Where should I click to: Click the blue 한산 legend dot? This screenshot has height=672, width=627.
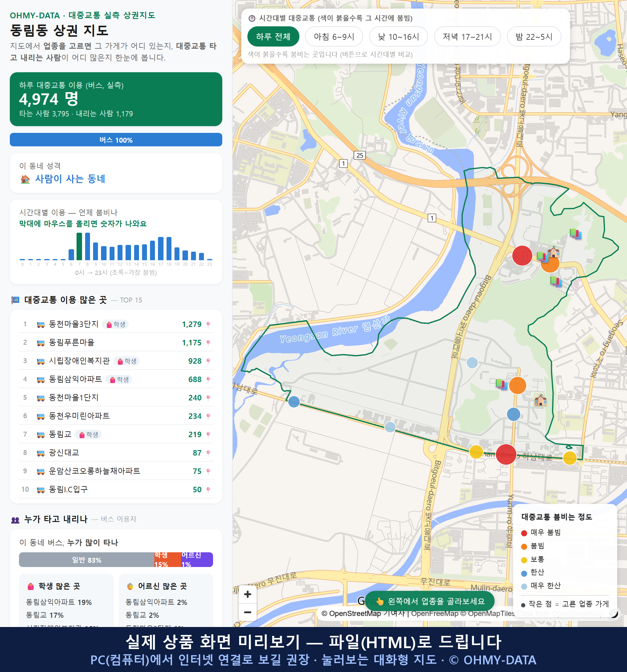pyautogui.click(x=524, y=573)
